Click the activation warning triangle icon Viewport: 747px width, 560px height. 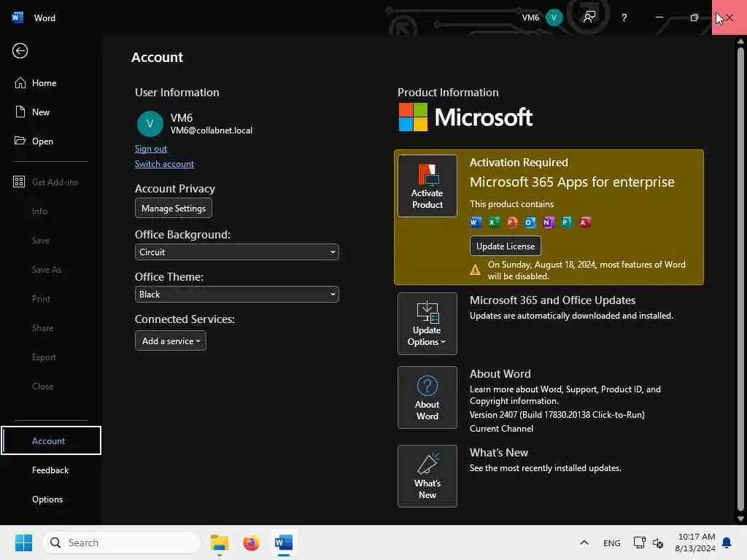pyautogui.click(x=475, y=270)
